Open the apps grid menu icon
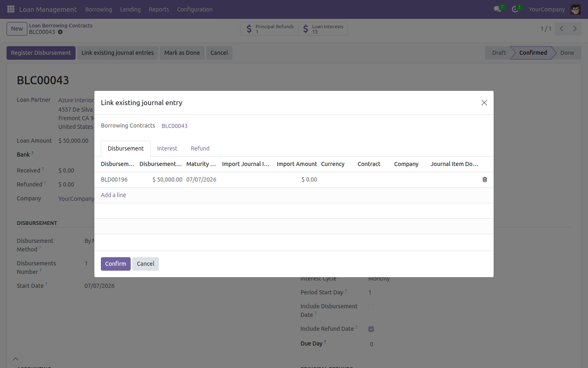Viewport: 588px width, 368px height. click(x=11, y=9)
